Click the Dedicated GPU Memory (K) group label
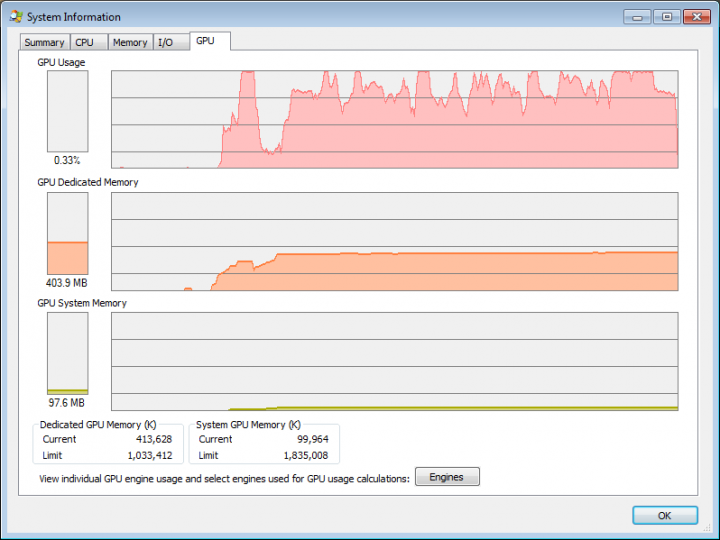 [x=98, y=425]
